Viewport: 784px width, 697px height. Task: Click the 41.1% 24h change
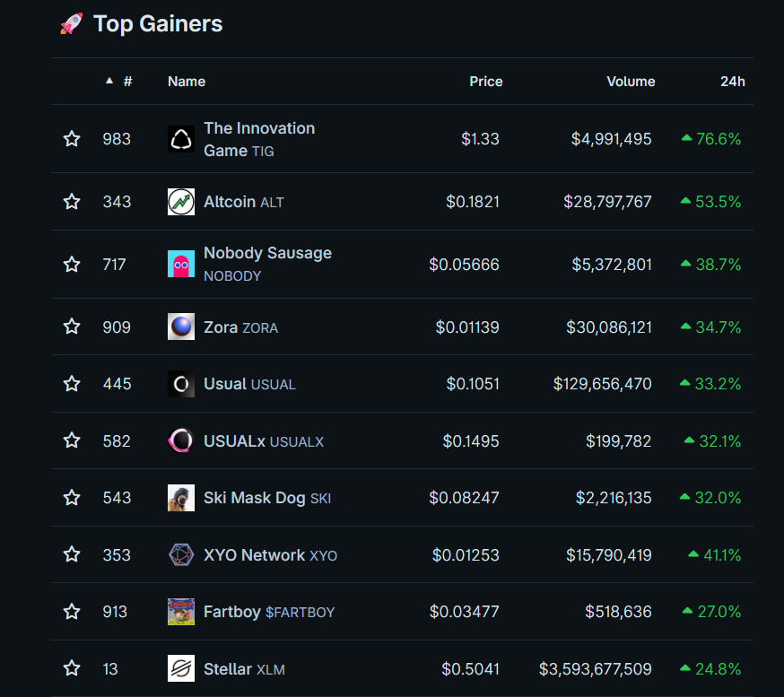pyautogui.click(x=715, y=555)
